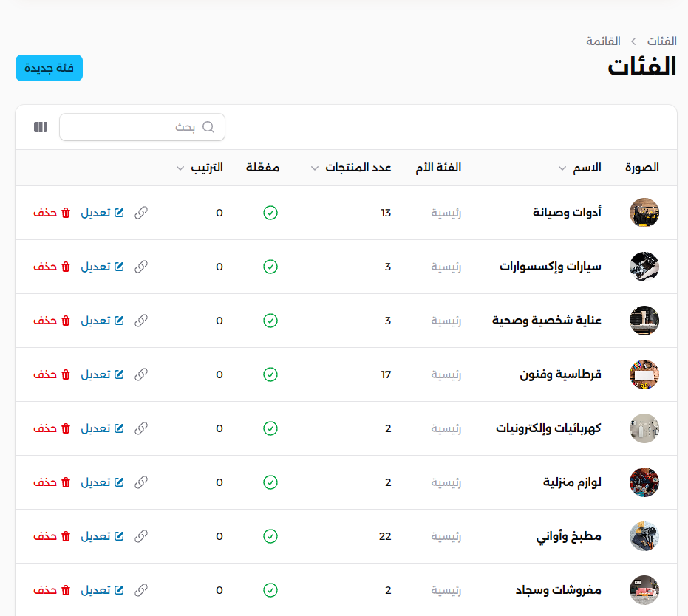
Task: Select the أدوات وصيانة category name
Action: 567,213
